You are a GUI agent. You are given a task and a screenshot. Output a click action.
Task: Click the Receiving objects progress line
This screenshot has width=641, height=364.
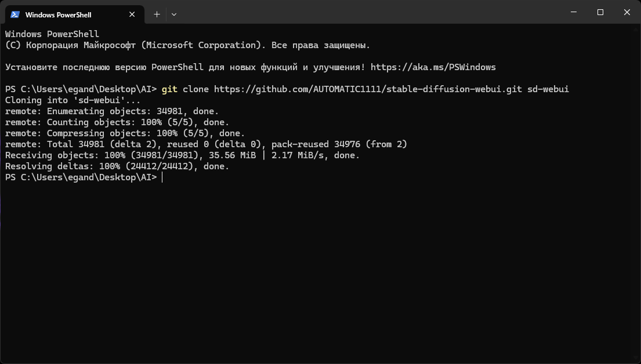tap(182, 155)
